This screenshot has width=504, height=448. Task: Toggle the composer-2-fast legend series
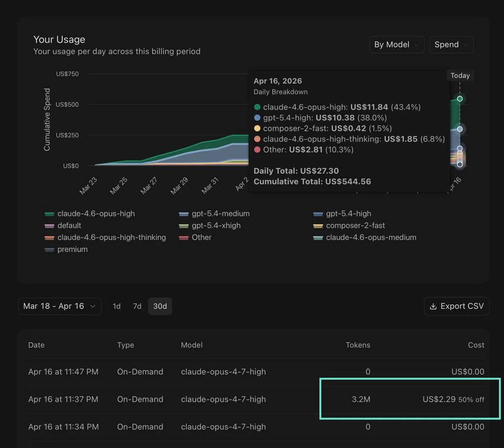pyautogui.click(x=349, y=226)
